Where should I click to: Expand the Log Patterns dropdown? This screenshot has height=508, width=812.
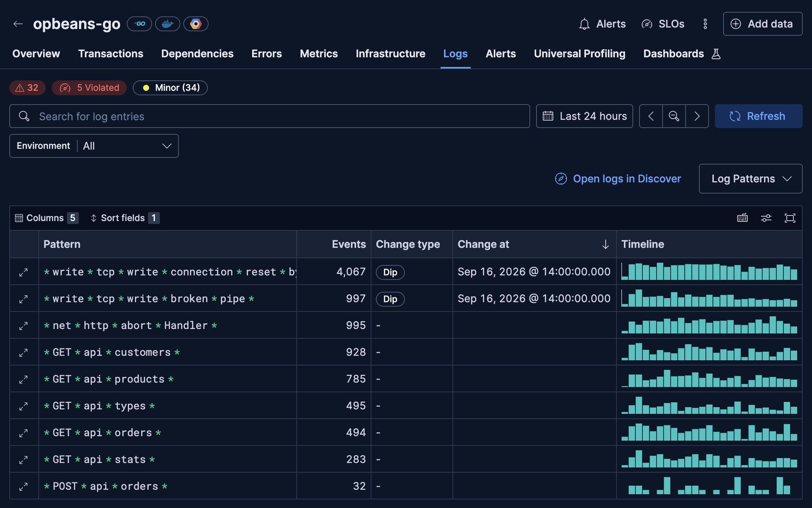pos(751,179)
